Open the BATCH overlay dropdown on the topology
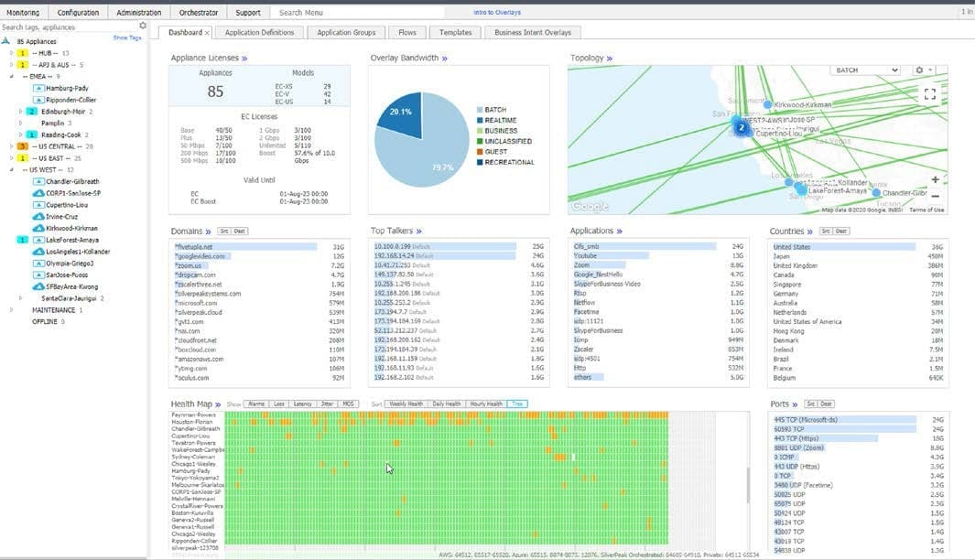975x560 pixels. (x=862, y=69)
